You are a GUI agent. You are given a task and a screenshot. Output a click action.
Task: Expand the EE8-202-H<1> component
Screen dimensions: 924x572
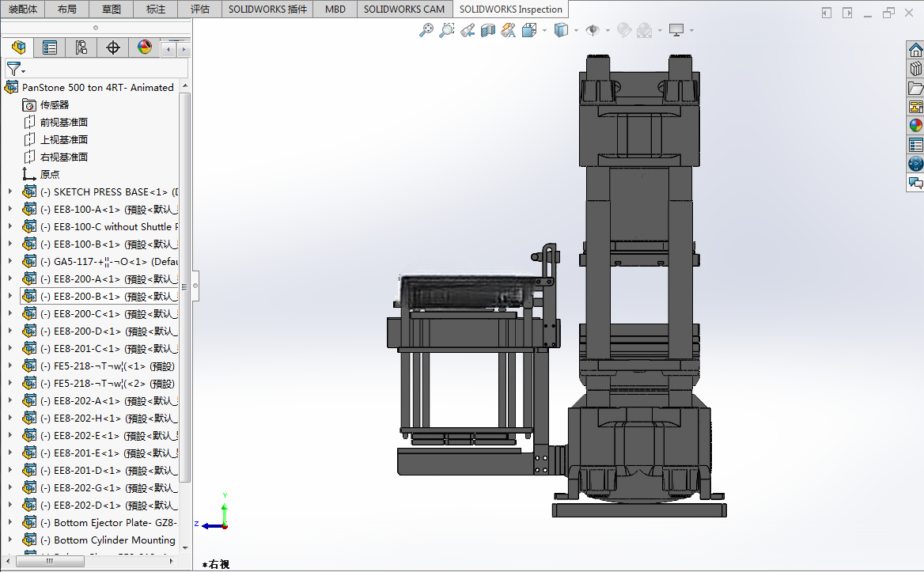click(x=9, y=418)
